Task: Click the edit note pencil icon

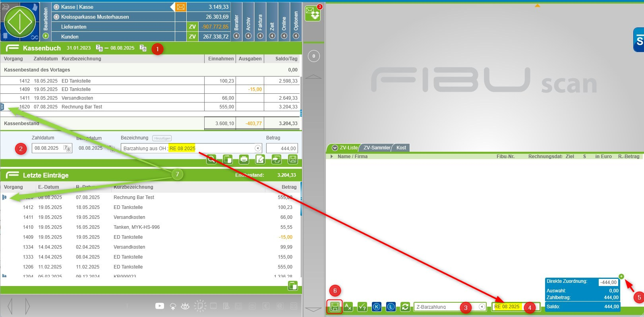Action: pyautogui.click(x=260, y=160)
